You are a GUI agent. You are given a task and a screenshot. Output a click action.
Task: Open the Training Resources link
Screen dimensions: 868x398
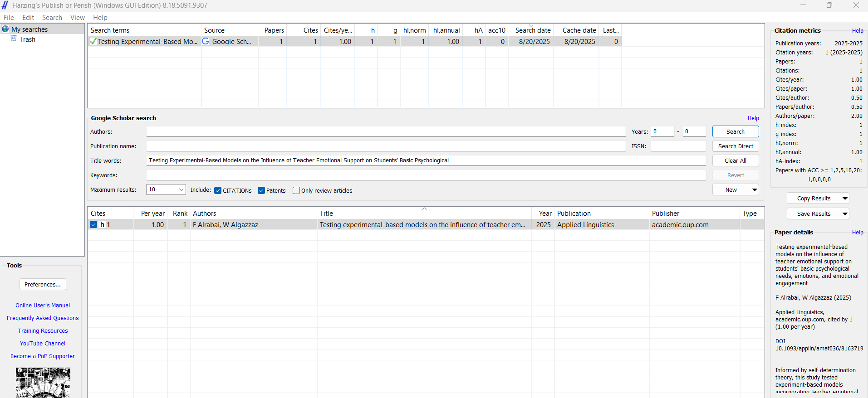click(43, 331)
